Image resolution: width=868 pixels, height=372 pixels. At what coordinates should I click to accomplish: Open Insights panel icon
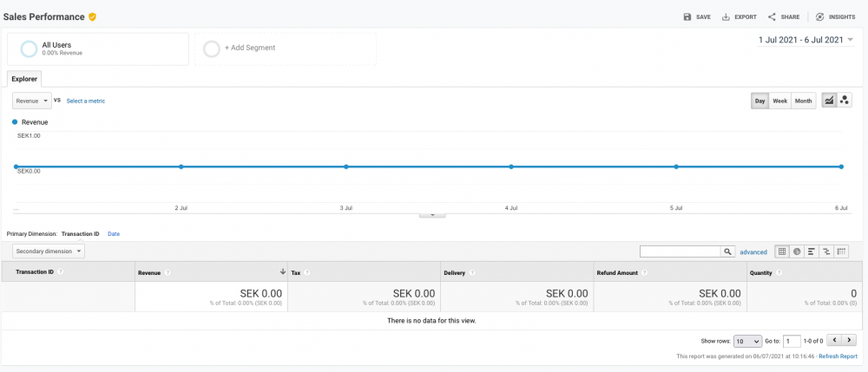pos(820,16)
